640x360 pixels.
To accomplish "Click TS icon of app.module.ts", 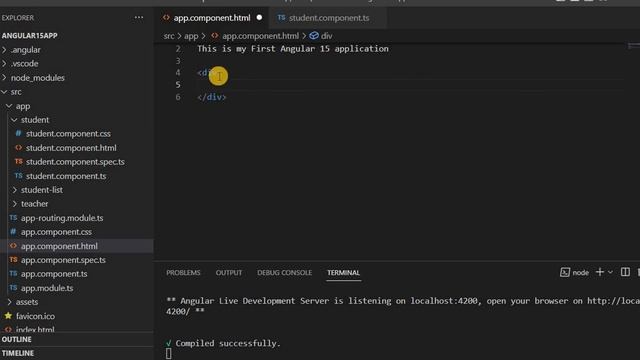I will click(13, 288).
